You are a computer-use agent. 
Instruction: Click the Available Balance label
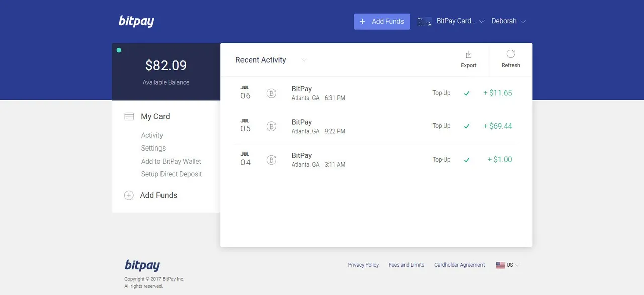[166, 82]
